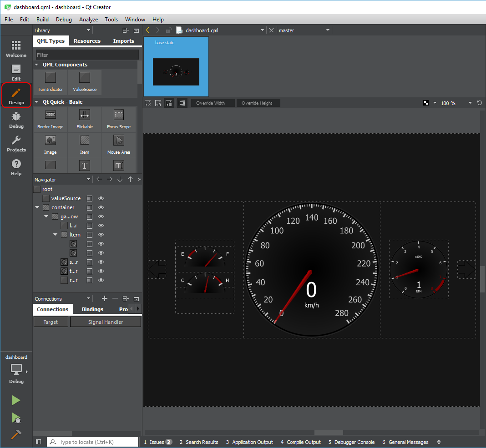The height and width of the screenshot is (448, 486).
Task: Click the Filter field in Library
Action: pyautogui.click(x=87, y=55)
